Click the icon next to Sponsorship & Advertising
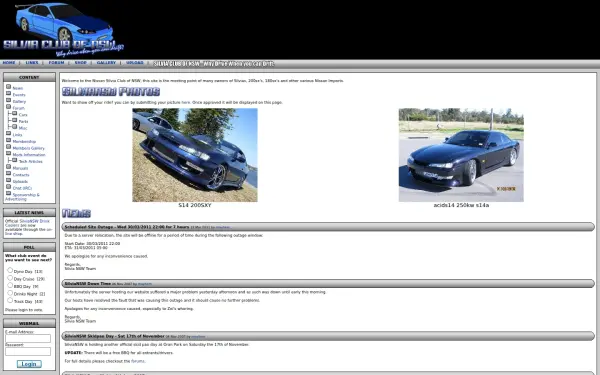Screen dimensions: 600x375 (x=8, y=194)
